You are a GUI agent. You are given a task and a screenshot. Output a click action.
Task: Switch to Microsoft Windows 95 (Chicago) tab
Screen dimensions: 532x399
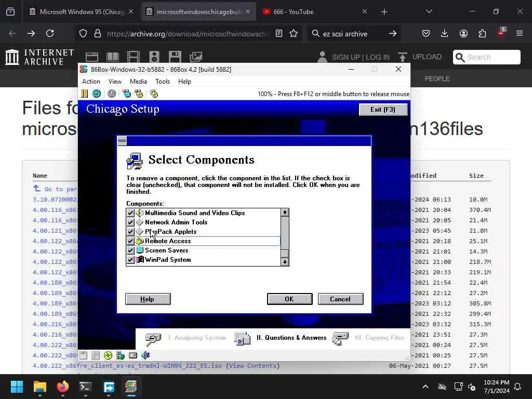pyautogui.click(x=81, y=11)
